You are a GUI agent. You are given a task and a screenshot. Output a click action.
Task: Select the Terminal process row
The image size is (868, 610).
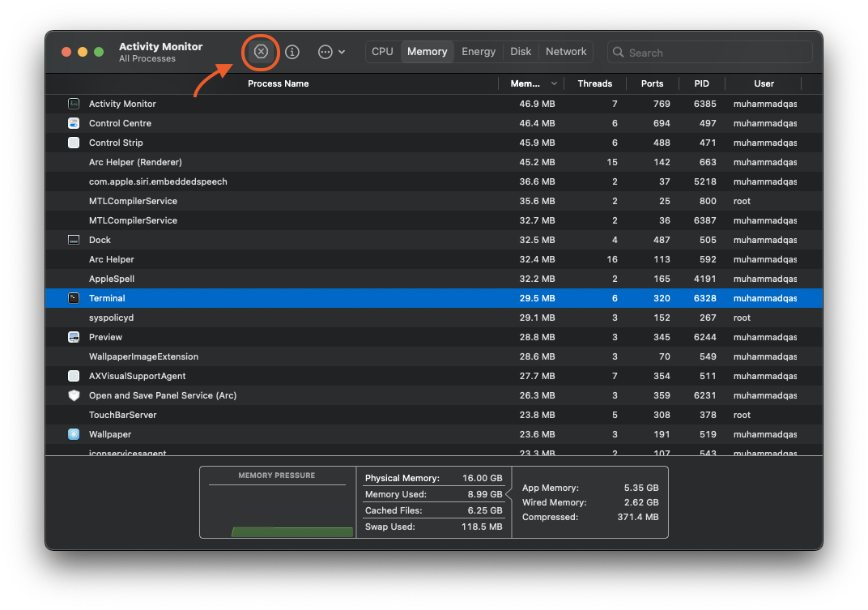[324, 298]
